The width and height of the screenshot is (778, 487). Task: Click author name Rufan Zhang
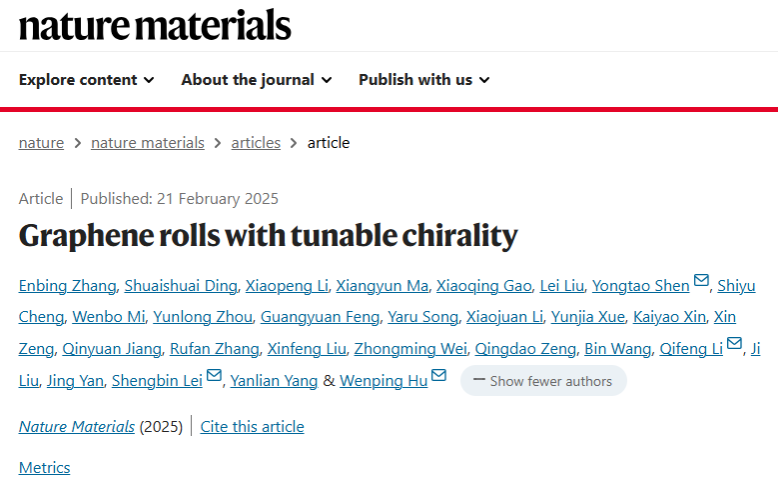215,349
